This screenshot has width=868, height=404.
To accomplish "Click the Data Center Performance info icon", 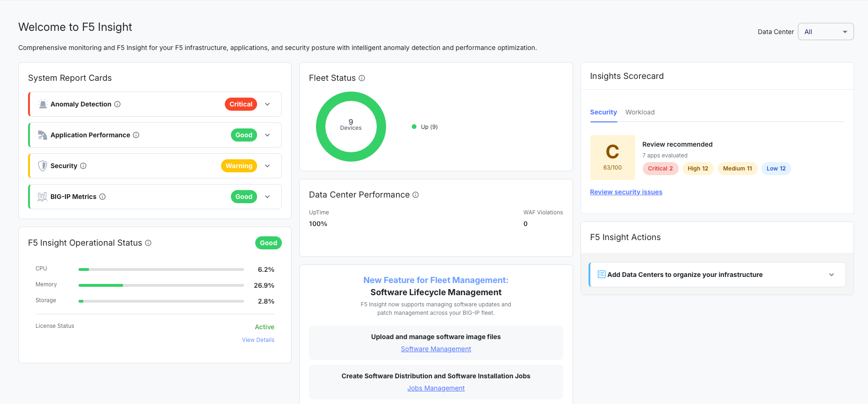I will (x=416, y=195).
